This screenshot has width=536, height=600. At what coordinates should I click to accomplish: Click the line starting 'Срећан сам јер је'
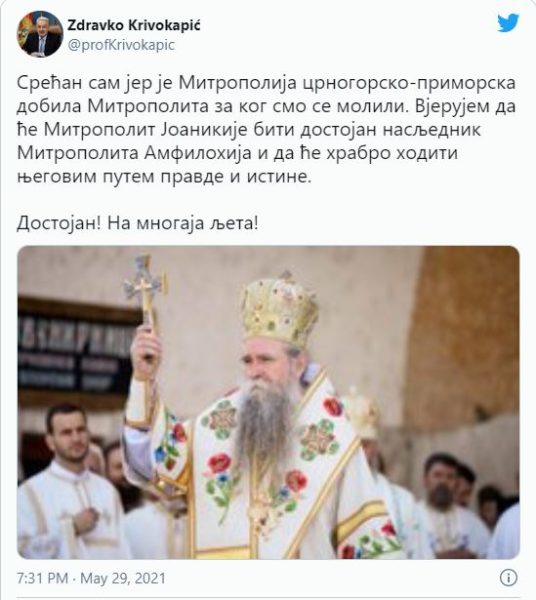click(x=266, y=83)
